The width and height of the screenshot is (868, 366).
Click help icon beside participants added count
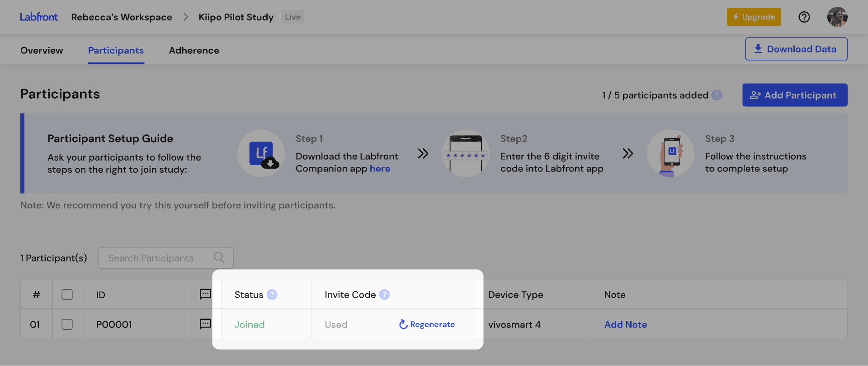click(x=717, y=95)
